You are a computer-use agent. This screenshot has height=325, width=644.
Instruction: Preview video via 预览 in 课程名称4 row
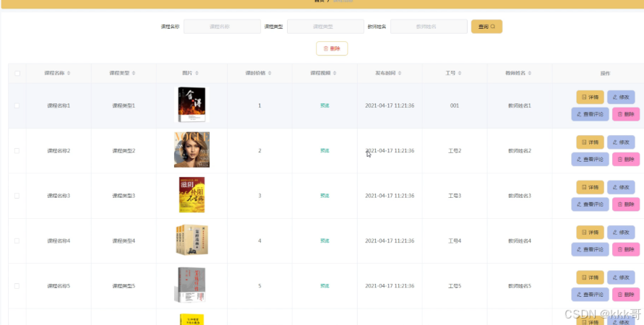tap(325, 241)
